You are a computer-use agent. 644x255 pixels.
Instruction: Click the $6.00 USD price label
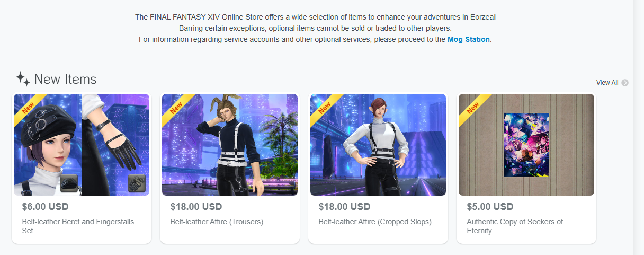(46, 207)
